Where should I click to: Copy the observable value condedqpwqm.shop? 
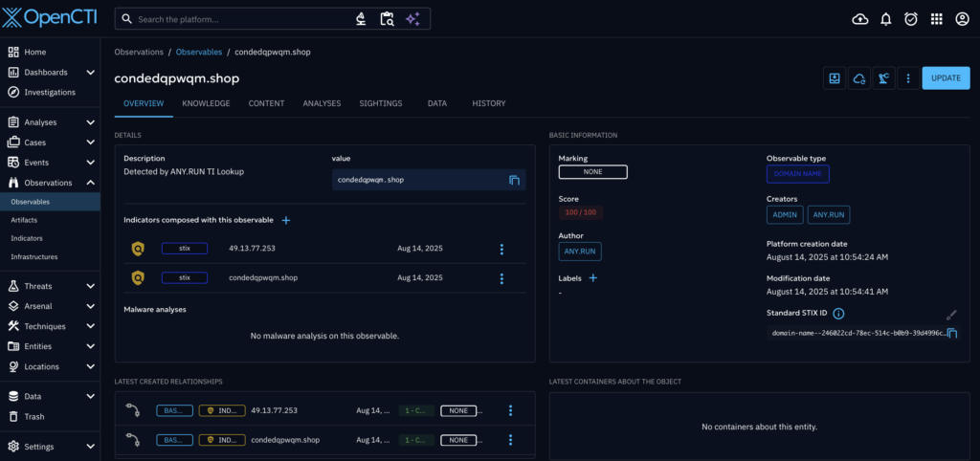tap(514, 180)
